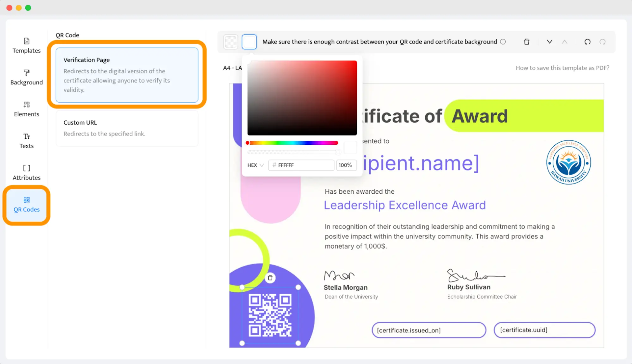This screenshot has height=364, width=632.
Task: Move the QR code layer up
Action: click(x=565, y=42)
